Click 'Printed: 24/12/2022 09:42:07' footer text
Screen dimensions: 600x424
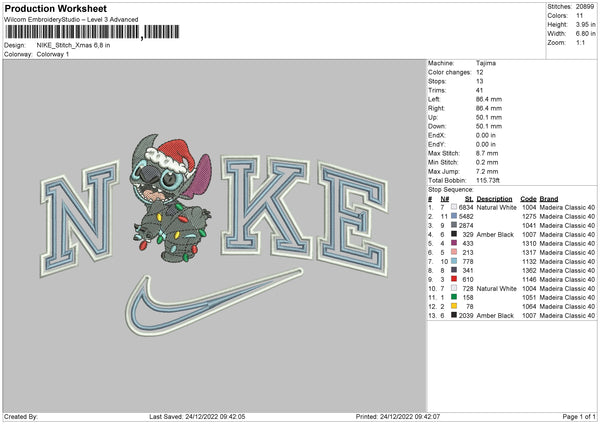[x=398, y=417]
